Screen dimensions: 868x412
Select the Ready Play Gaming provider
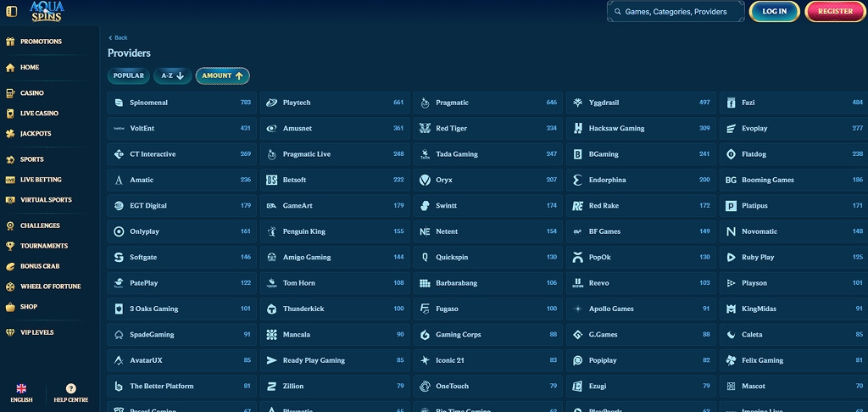point(335,360)
